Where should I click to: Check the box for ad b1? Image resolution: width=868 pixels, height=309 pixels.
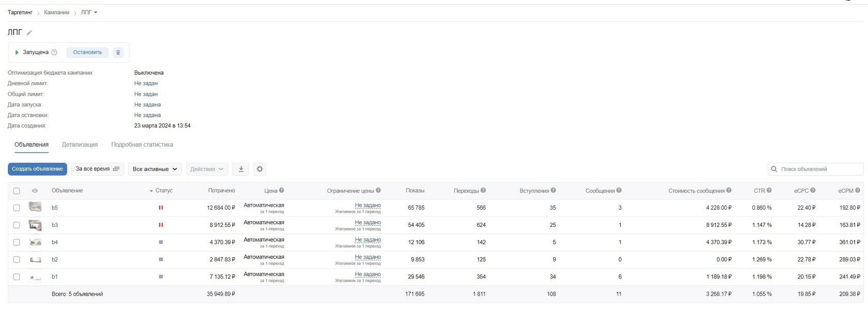tap(17, 277)
